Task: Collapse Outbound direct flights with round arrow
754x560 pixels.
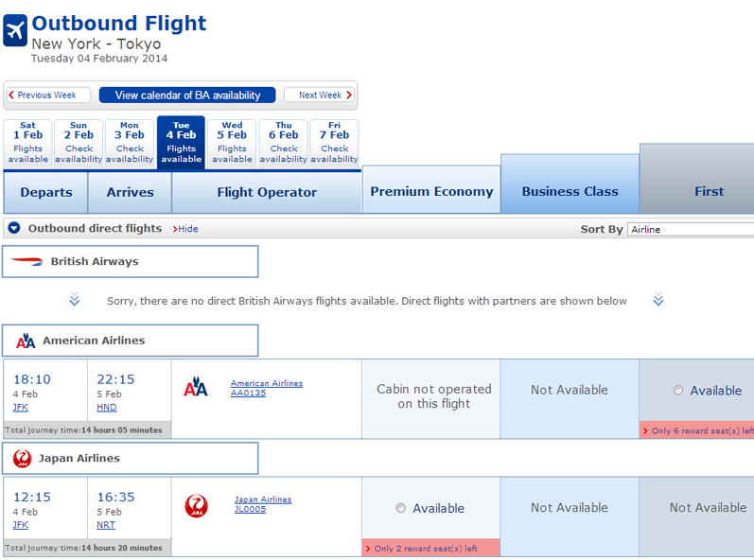Action: pyautogui.click(x=14, y=228)
